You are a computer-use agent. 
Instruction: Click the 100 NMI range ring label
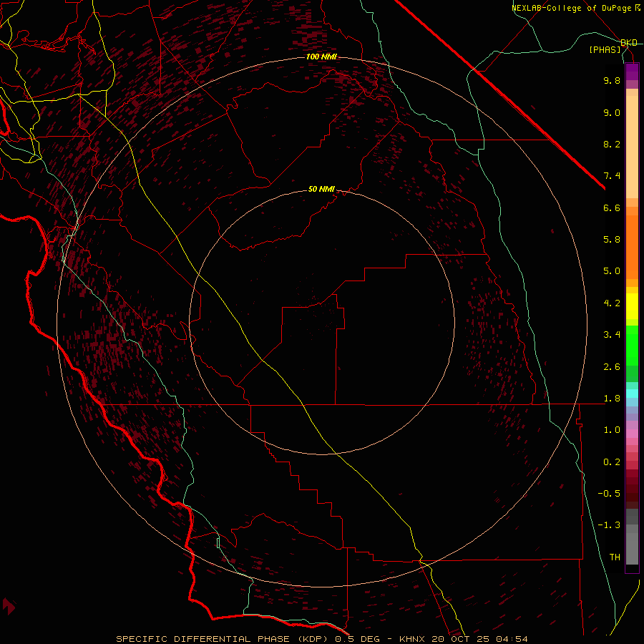point(321,57)
